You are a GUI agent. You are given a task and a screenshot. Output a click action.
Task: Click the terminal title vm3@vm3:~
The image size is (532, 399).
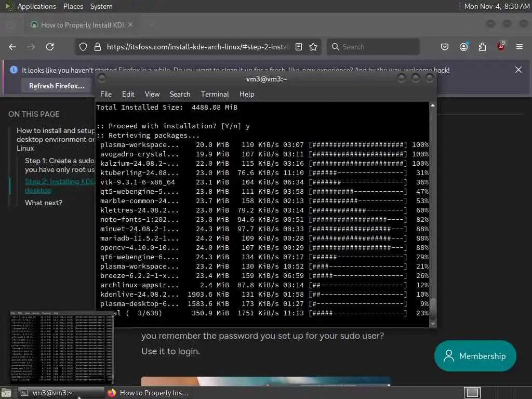[267, 79]
